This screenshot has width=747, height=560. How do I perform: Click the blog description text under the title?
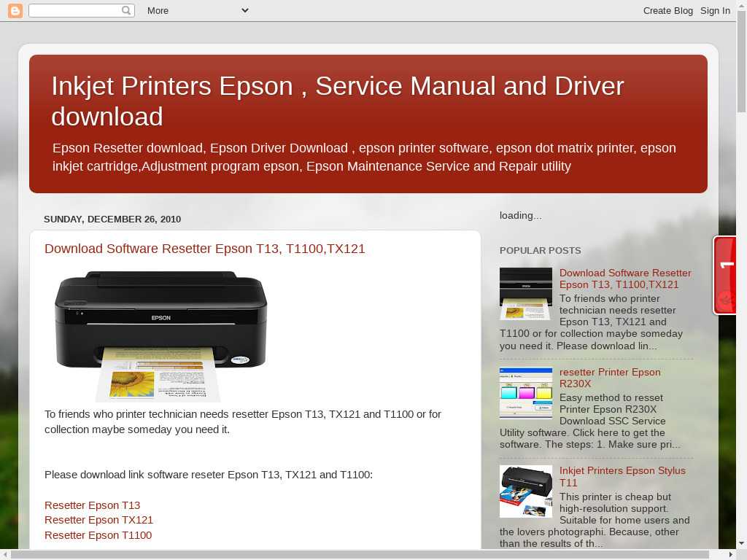(364, 157)
